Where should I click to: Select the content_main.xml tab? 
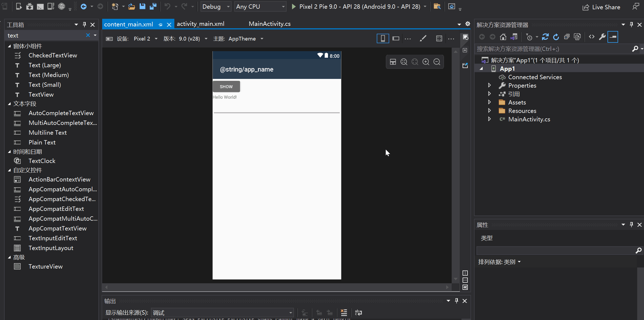129,23
